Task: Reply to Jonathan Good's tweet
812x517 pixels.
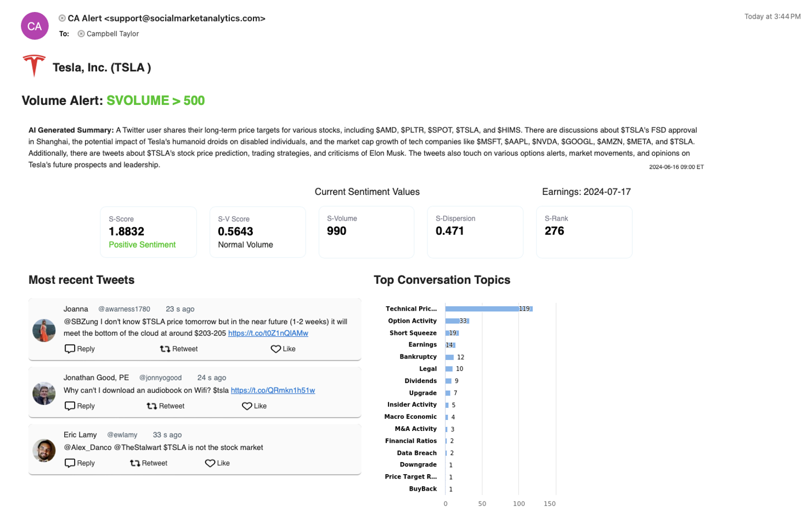Action: (x=80, y=406)
